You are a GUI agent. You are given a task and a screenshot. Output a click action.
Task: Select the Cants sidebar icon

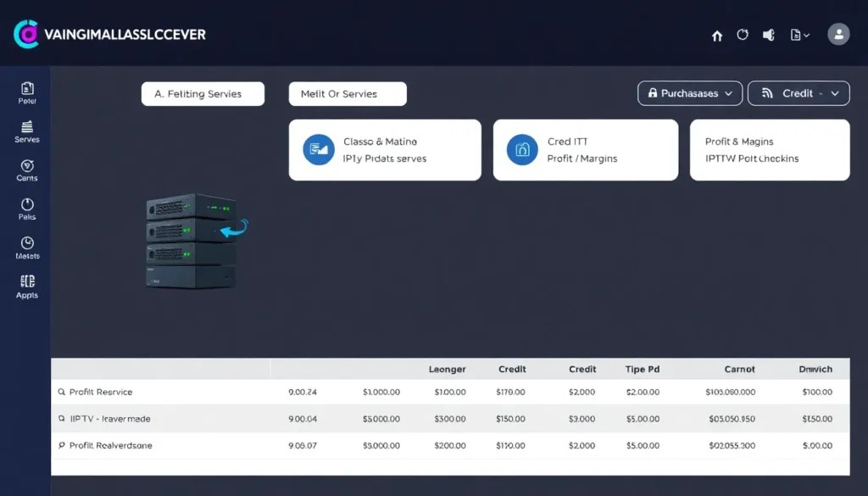27,166
